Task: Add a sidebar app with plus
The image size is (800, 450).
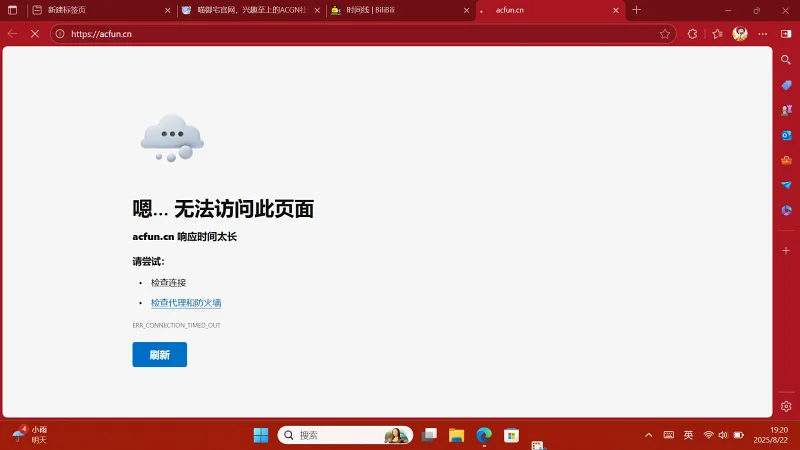Action: 786,251
